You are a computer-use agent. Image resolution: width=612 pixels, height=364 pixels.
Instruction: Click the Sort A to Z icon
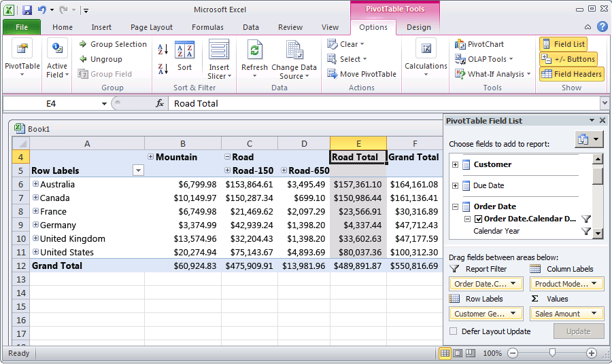tap(163, 50)
